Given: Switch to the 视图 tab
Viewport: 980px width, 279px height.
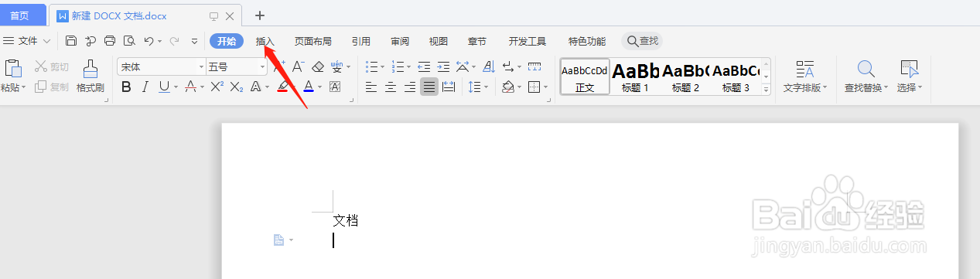Looking at the screenshot, I should point(439,41).
